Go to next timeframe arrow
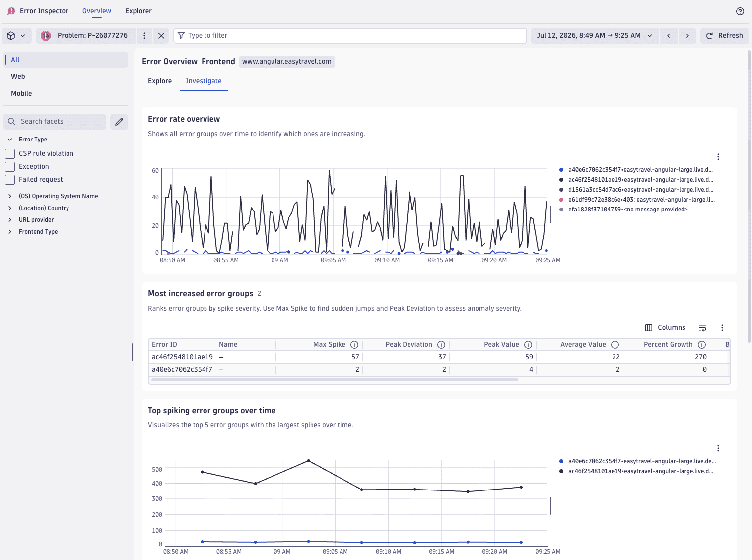The width and height of the screenshot is (752, 560). 687,36
